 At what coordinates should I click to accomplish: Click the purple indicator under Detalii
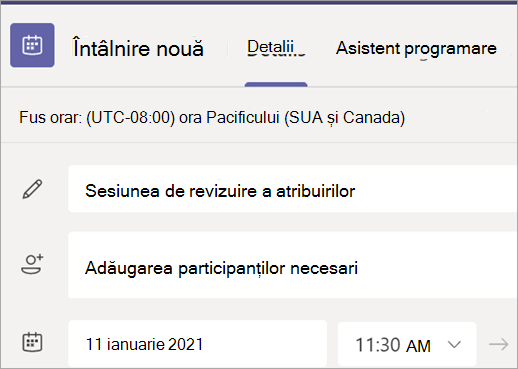click(276, 84)
